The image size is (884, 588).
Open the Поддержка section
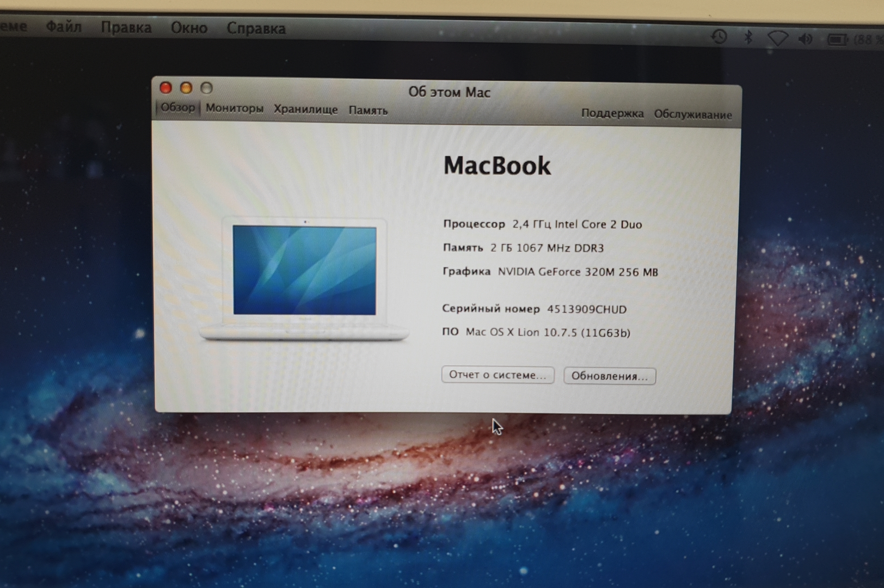612,113
